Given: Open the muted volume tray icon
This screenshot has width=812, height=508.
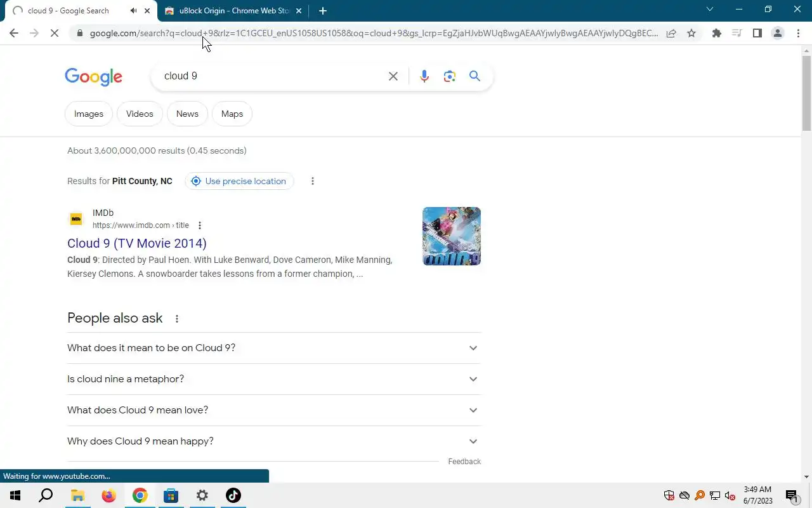Looking at the screenshot, I should tap(730, 495).
